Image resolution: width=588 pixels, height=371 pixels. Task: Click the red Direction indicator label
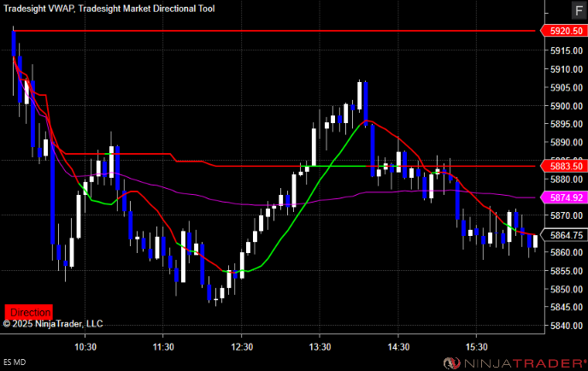(x=28, y=312)
